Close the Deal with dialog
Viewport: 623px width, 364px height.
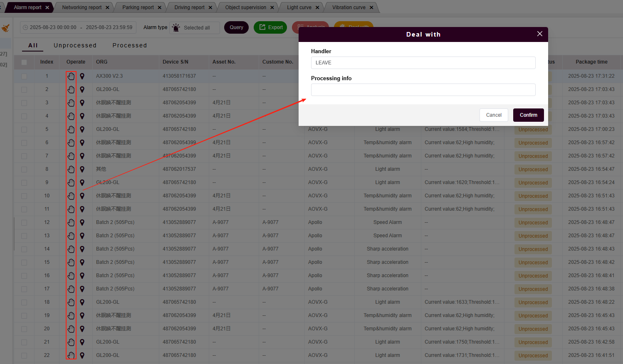tap(539, 34)
